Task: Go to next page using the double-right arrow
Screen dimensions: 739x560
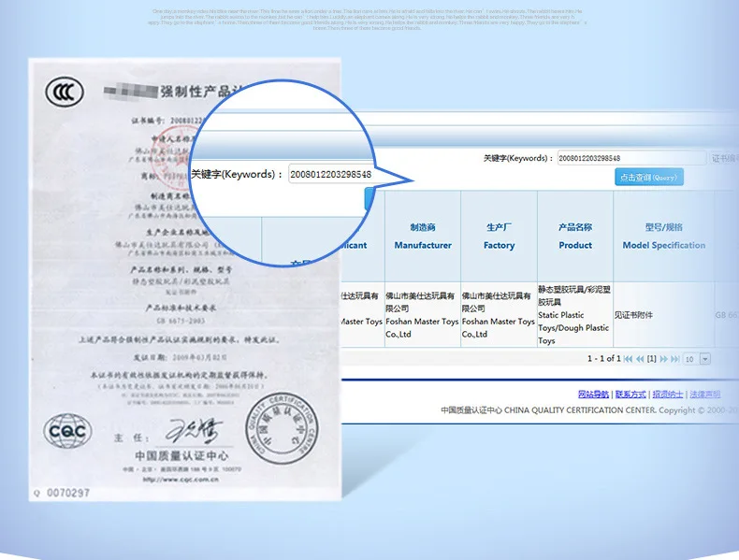Action: pyautogui.click(x=663, y=359)
